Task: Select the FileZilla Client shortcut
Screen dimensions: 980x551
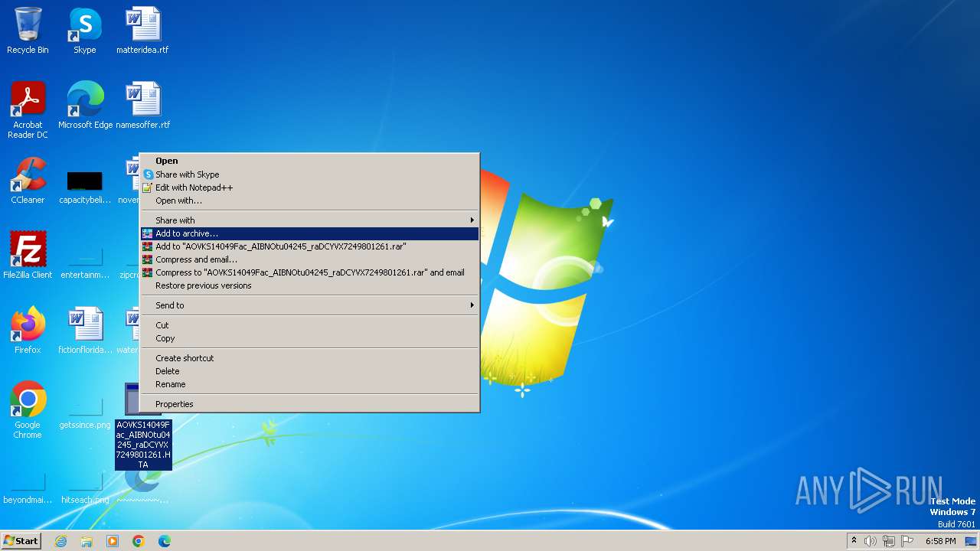Action: pyautogui.click(x=28, y=255)
